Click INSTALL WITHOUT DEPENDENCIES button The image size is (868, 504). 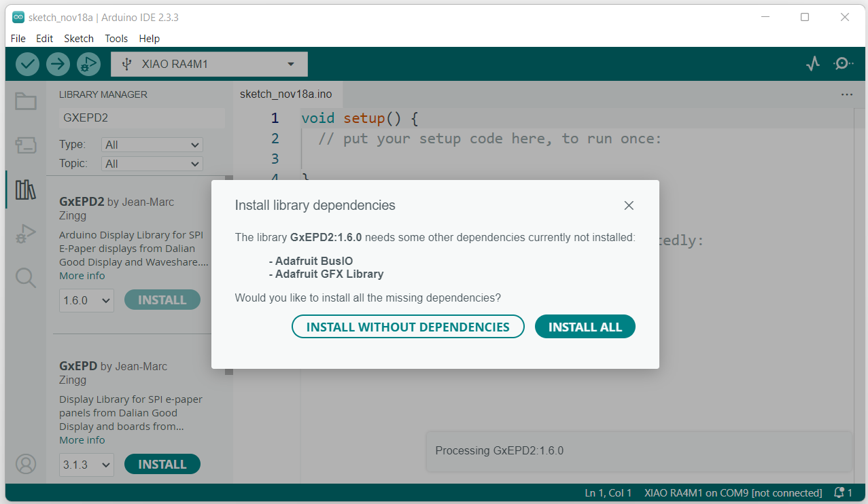tap(408, 327)
